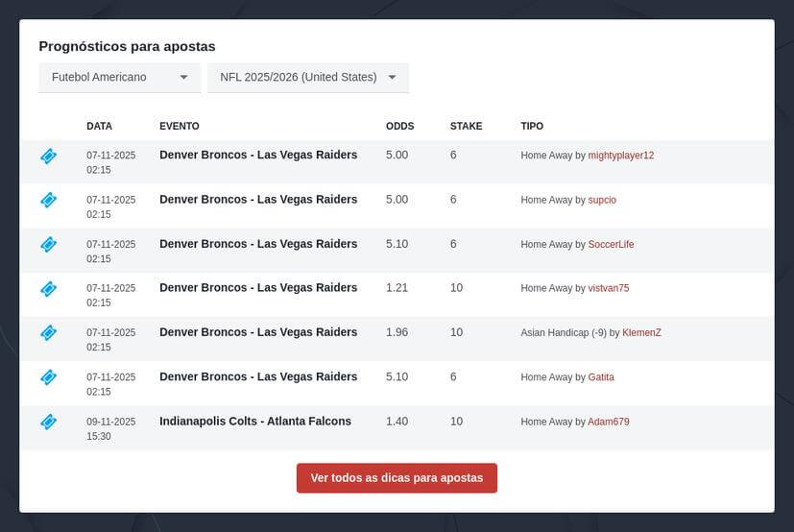
Task: Open the NFL 2025/2026 league dropdown
Action: pos(308,78)
